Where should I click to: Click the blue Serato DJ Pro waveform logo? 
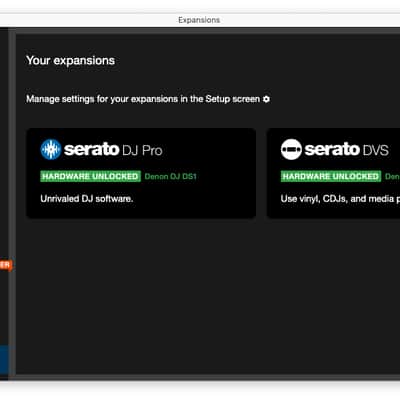click(51, 149)
